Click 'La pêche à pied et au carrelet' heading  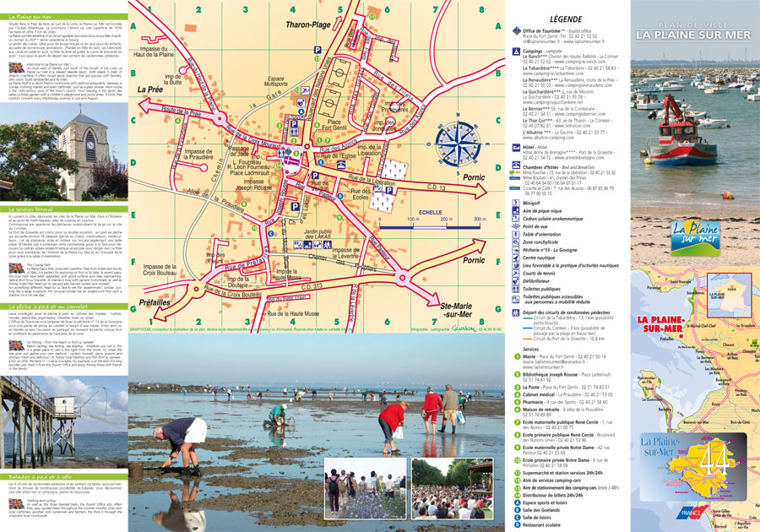point(64,307)
